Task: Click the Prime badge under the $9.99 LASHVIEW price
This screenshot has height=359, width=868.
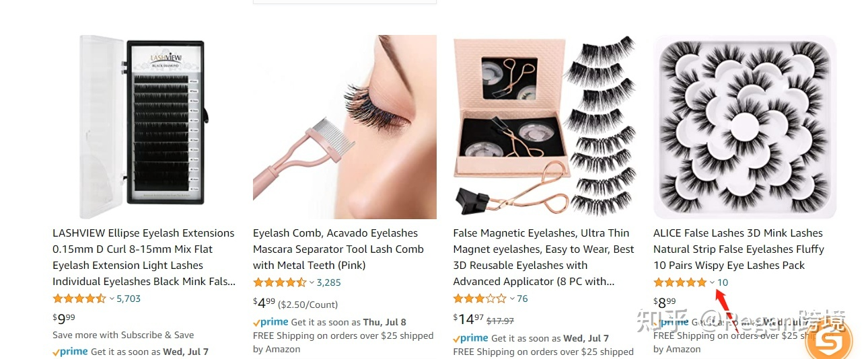Action: coord(70,352)
